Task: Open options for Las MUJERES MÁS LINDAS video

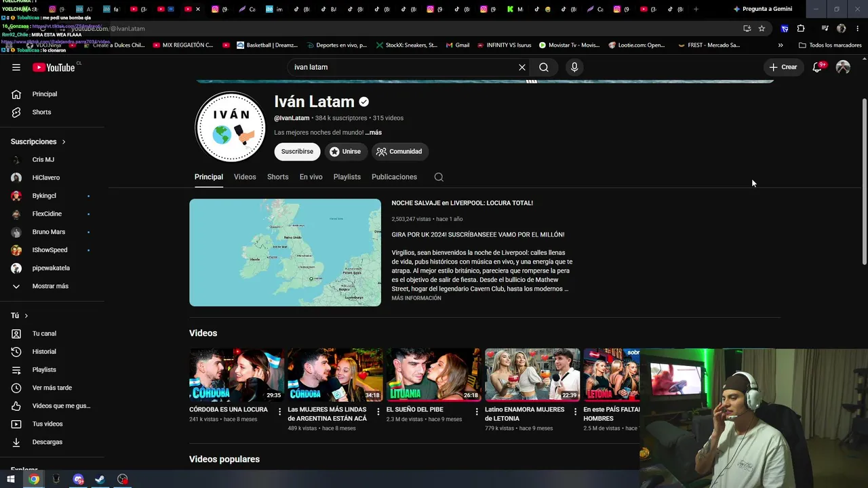Action: pos(378,411)
